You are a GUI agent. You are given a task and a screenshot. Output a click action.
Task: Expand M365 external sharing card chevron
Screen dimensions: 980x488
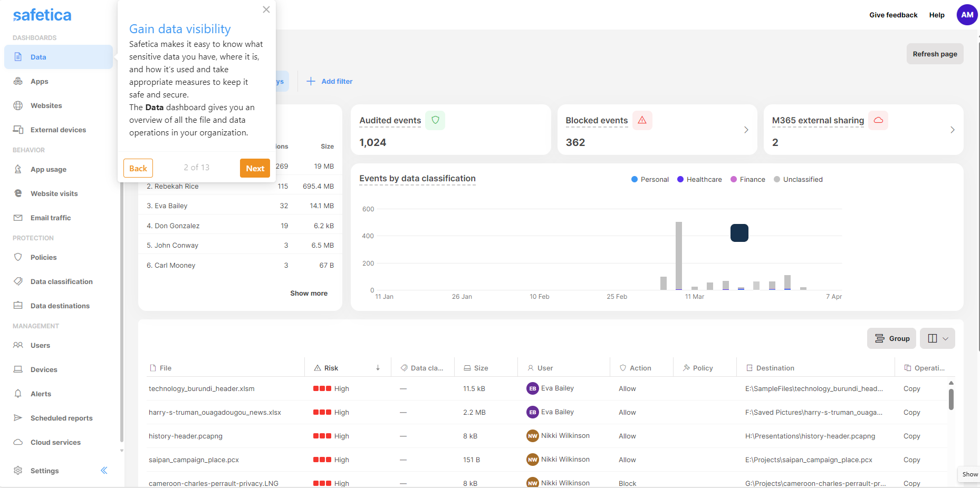(x=952, y=130)
